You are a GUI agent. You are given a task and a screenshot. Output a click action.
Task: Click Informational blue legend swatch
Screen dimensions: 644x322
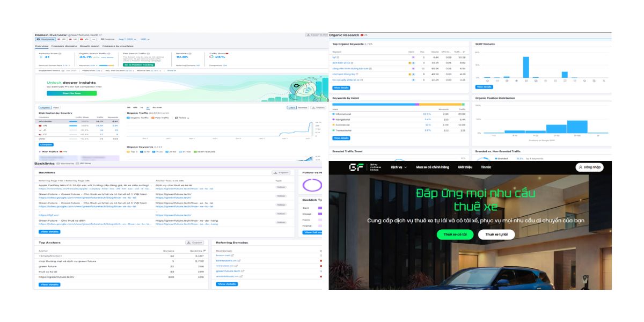[333, 114]
